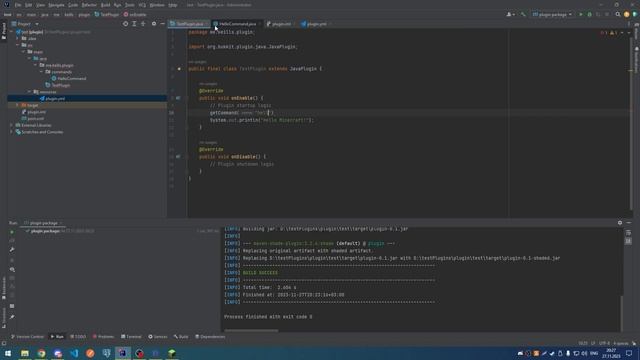
Task: Click the Expand All icon in Project panel
Action: pyautogui.click(x=134, y=24)
